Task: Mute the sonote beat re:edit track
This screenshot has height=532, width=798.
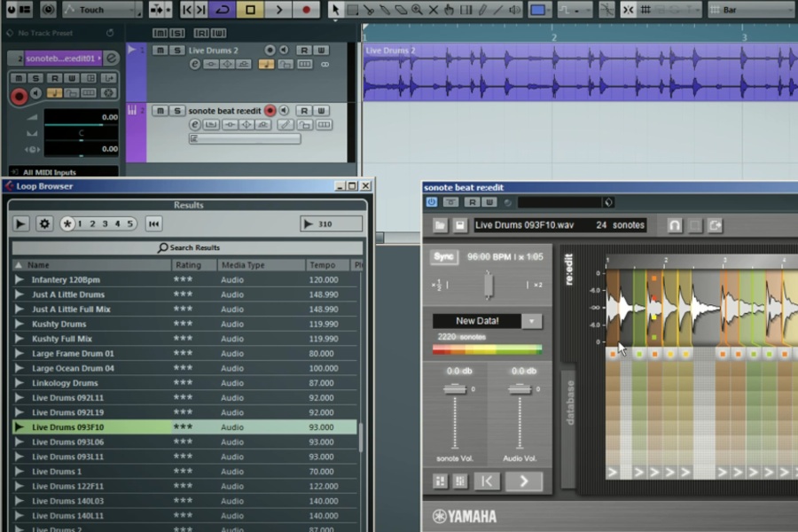Action: pyautogui.click(x=160, y=111)
